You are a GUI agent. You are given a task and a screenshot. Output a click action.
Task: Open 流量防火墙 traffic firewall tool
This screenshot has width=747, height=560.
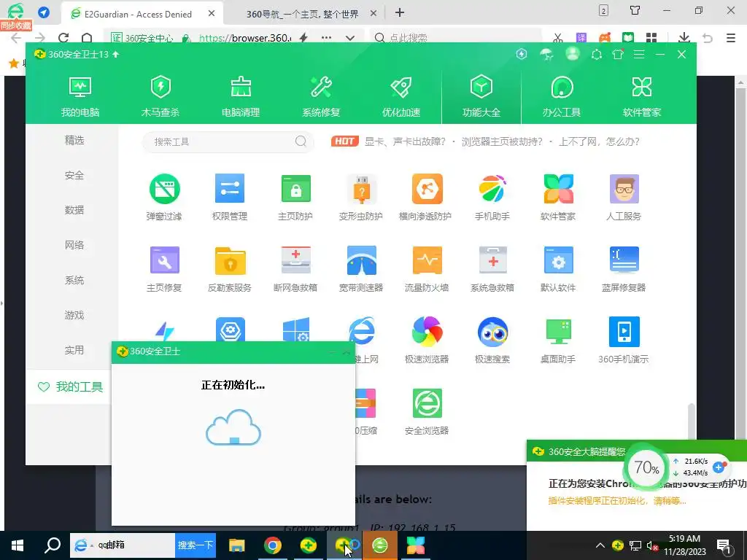coord(426,268)
